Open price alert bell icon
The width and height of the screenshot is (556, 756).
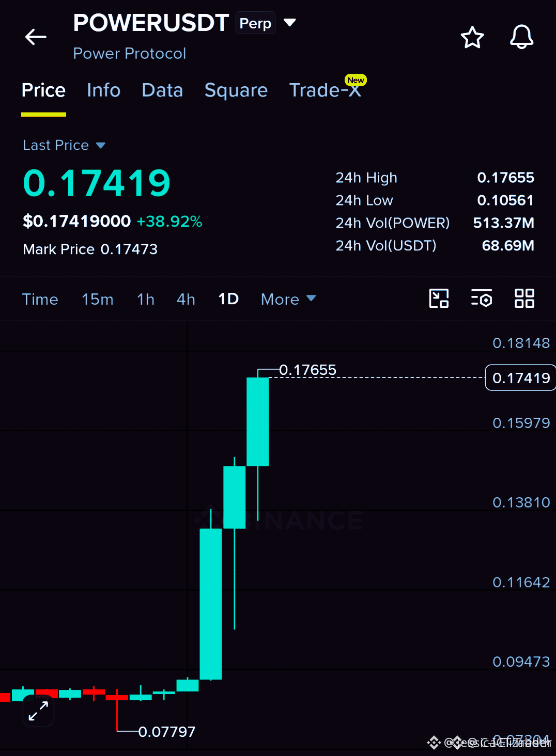[522, 37]
